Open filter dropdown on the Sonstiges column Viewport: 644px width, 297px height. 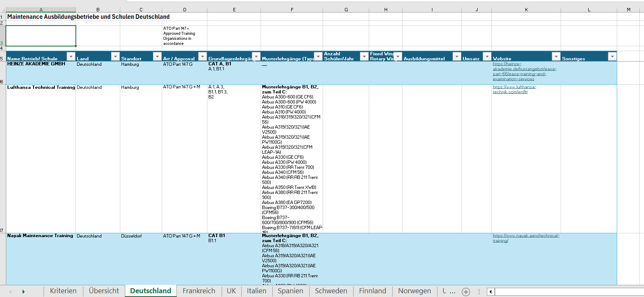(612, 56)
